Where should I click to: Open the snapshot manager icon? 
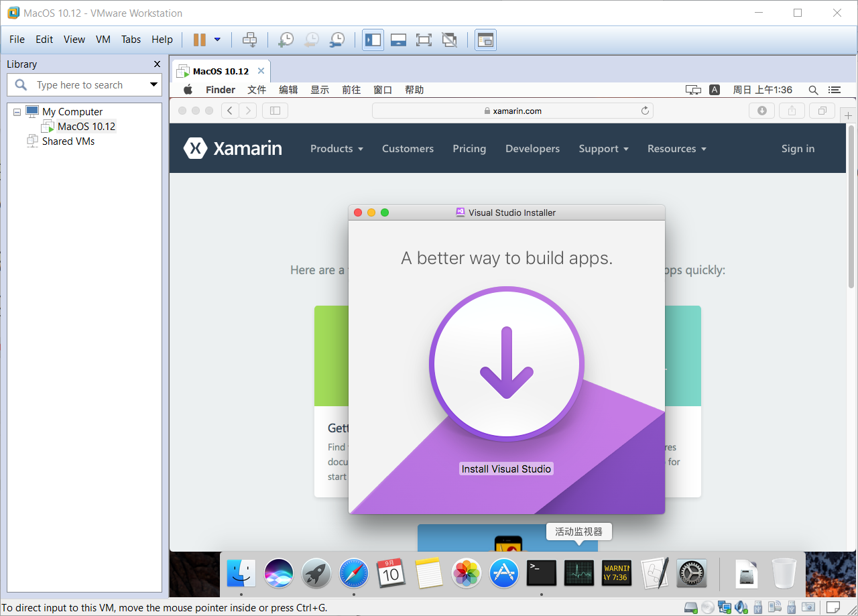[x=337, y=40]
